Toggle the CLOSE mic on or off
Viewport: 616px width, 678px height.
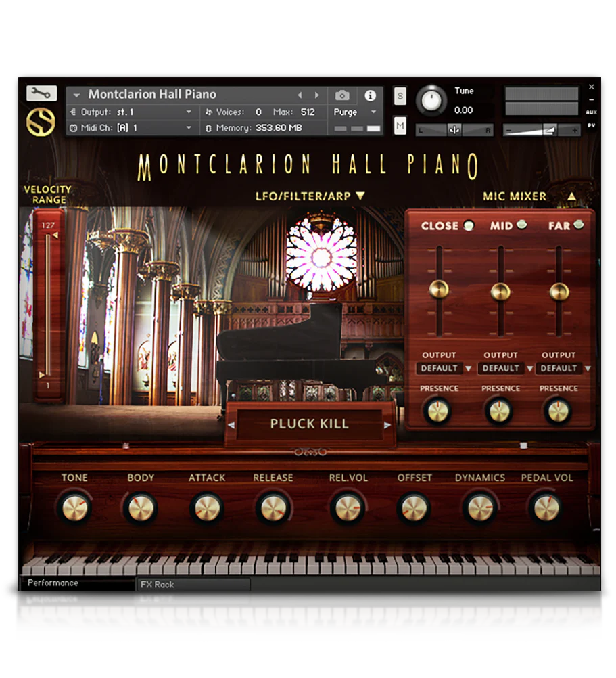coord(467,224)
